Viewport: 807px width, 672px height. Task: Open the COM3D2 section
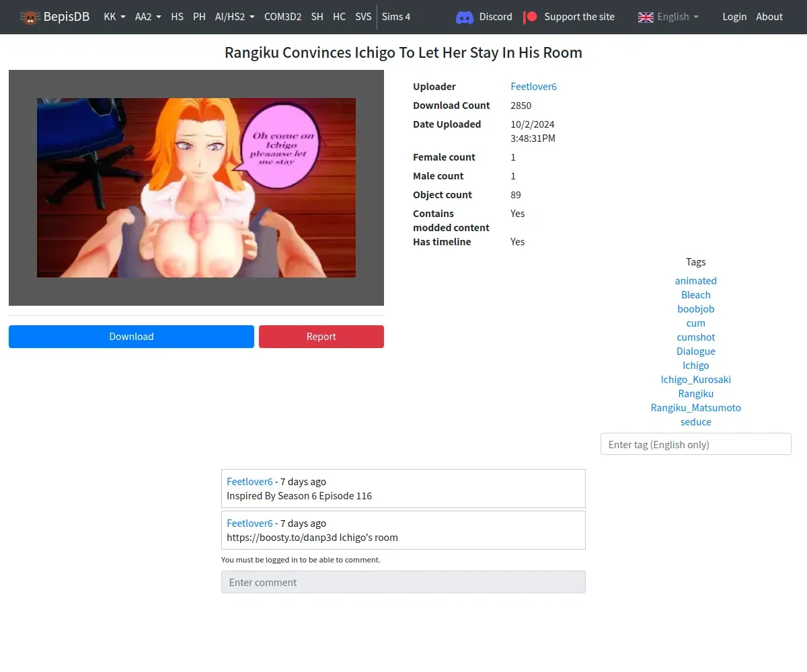pyautogui.click(x=282, y=17)
